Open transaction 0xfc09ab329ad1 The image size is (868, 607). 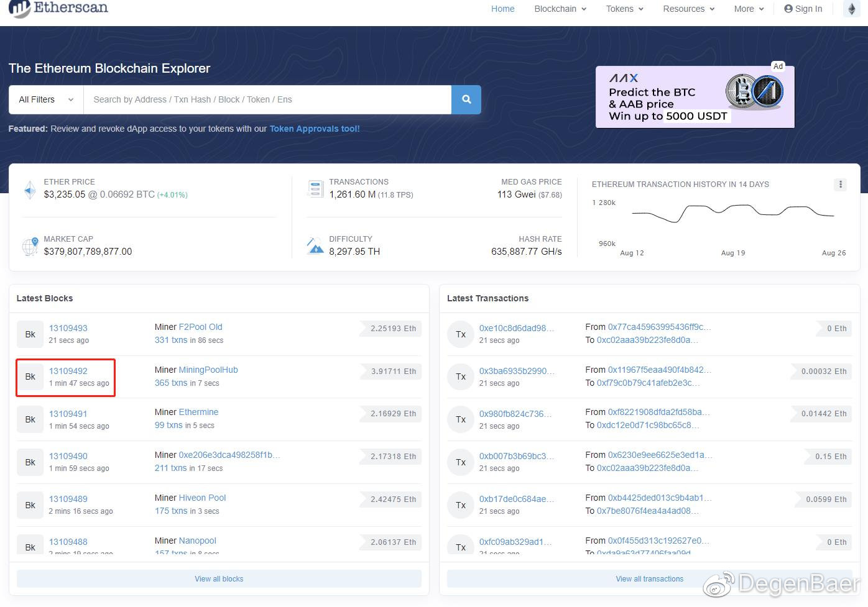[x=515, y=542]
